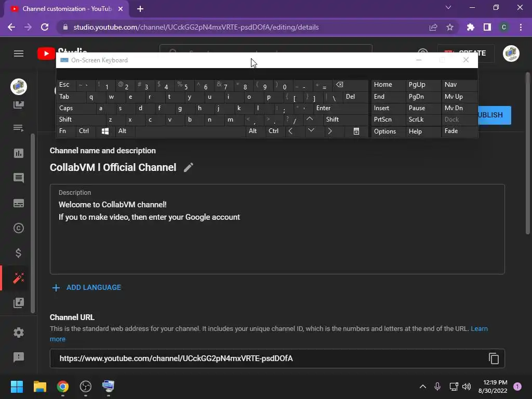532x399 pixels.
Task: Click the page vertical scrollbar
Action: [x=528, y=153]
